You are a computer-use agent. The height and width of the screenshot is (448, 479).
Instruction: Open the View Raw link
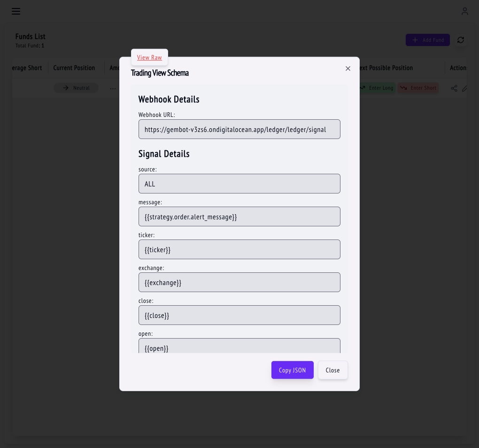coord(149,57)
